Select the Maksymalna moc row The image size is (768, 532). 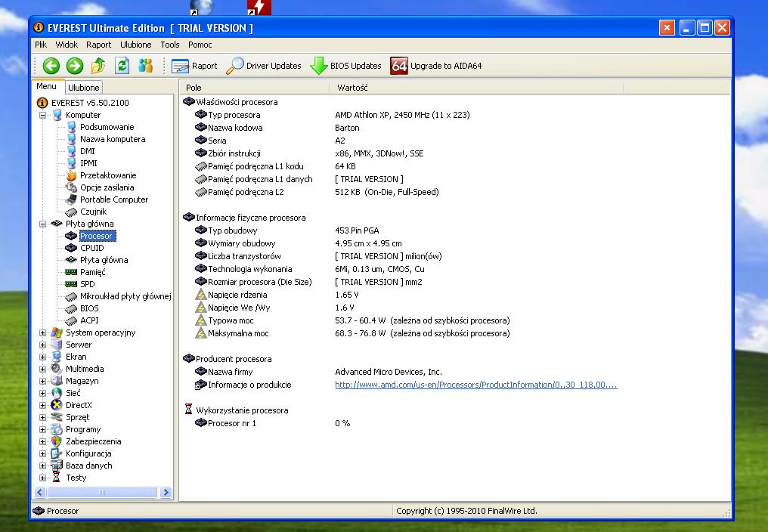coord(353,333)
